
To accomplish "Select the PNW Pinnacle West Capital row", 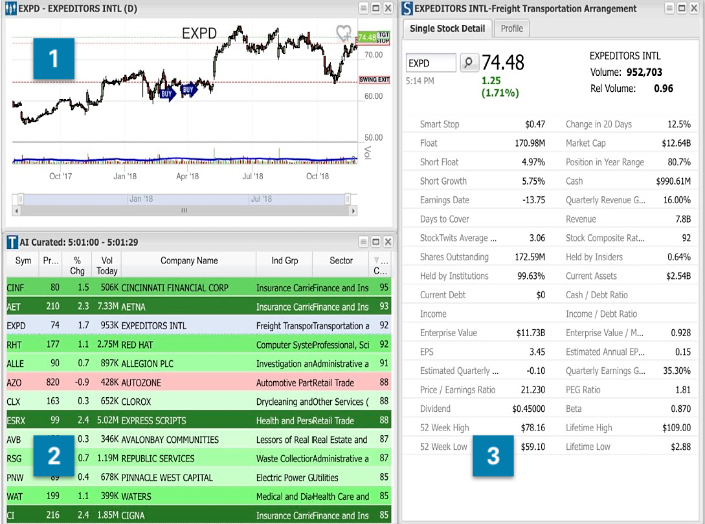I will [x=199, y=477].
